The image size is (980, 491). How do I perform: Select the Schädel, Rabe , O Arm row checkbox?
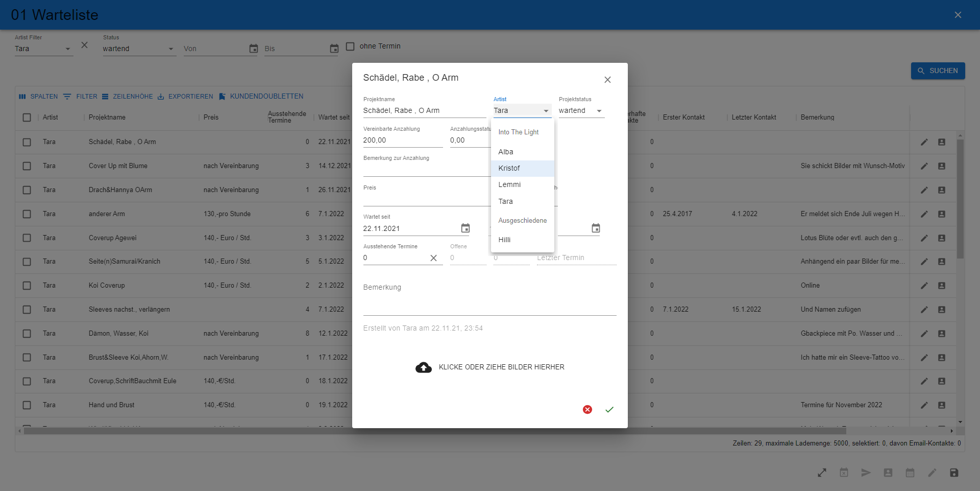(x=27, y=142)
